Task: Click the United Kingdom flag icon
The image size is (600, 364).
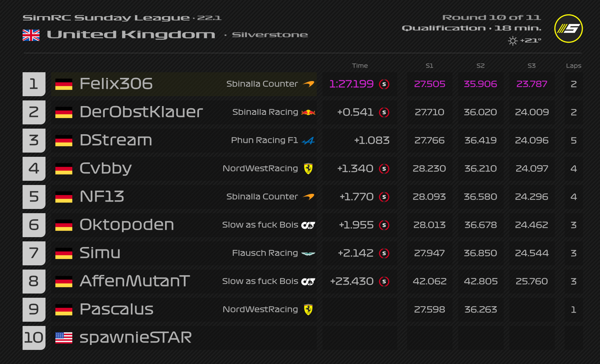Action: [31, 35]
